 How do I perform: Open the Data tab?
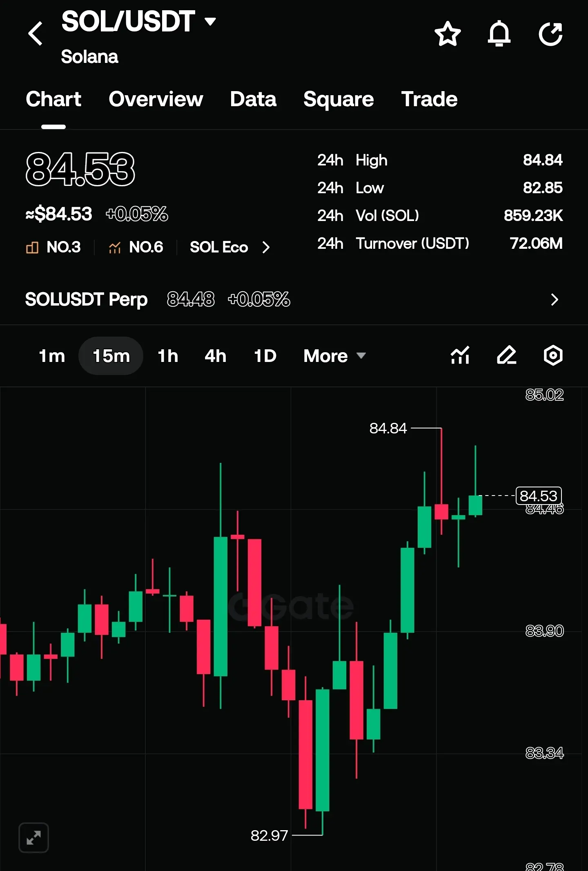(253, 99)
